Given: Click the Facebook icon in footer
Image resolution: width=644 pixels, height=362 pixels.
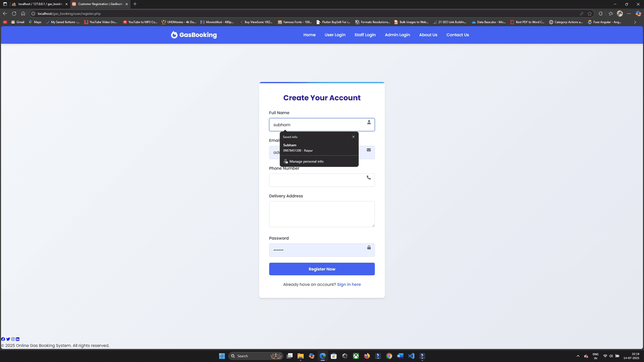Looking at the screenshot, I should 3,339.
